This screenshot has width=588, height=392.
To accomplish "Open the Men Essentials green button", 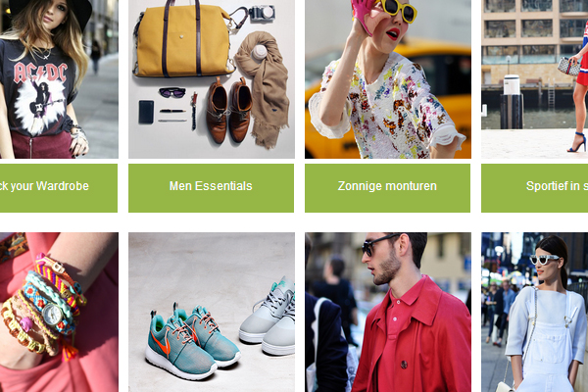I will [x=211, y=188].
